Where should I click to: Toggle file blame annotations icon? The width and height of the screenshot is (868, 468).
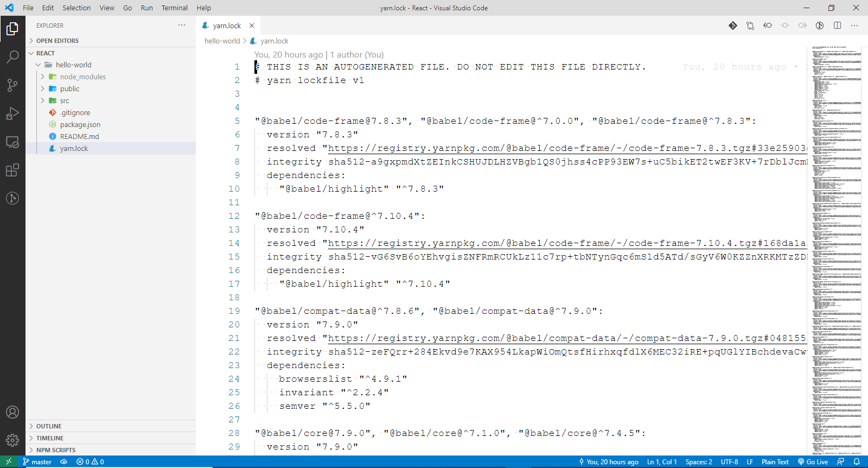[x=820, y=26]
